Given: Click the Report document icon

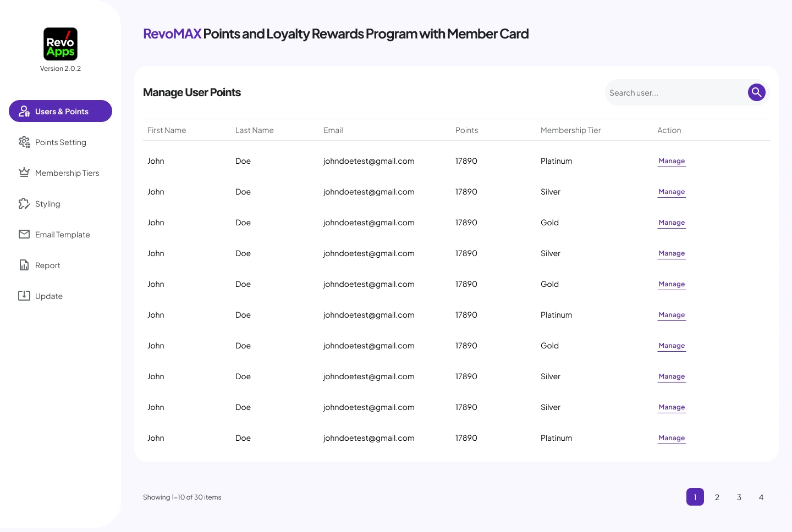Looking at the screenshot, I should tap(24, 265).
